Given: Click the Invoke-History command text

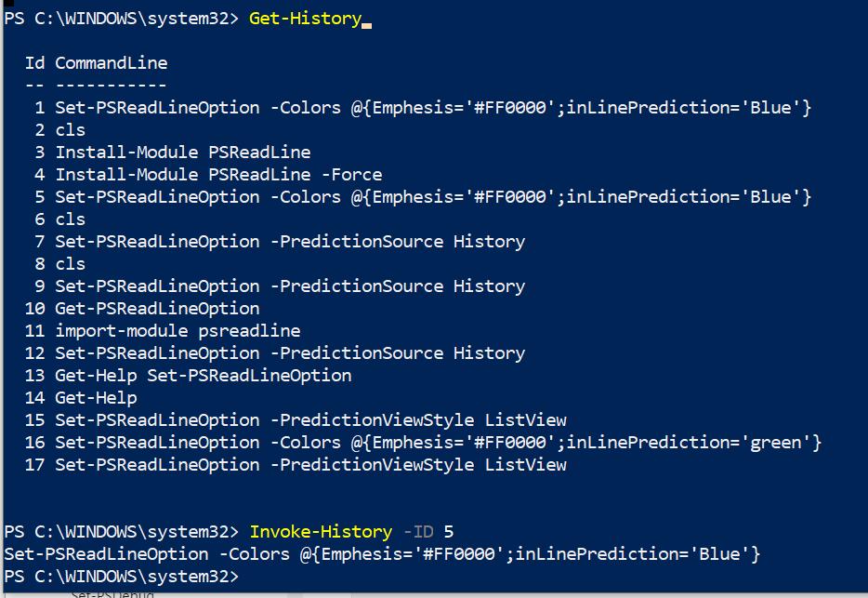Looking at the screenshot, I should [x=321, y=532].
